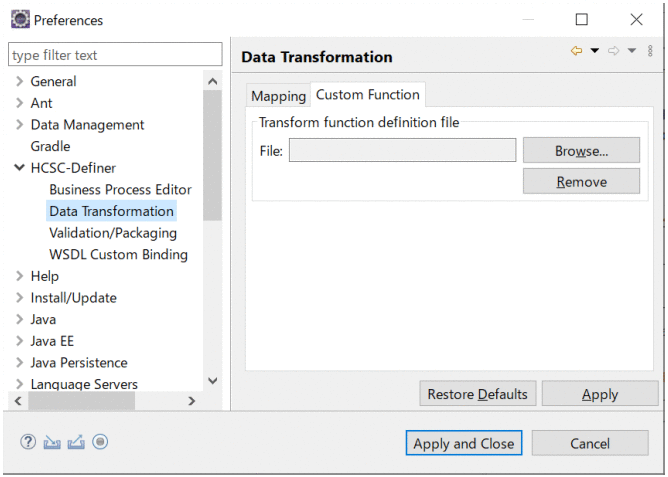Click the Import preferences icon

coord(52,442)
